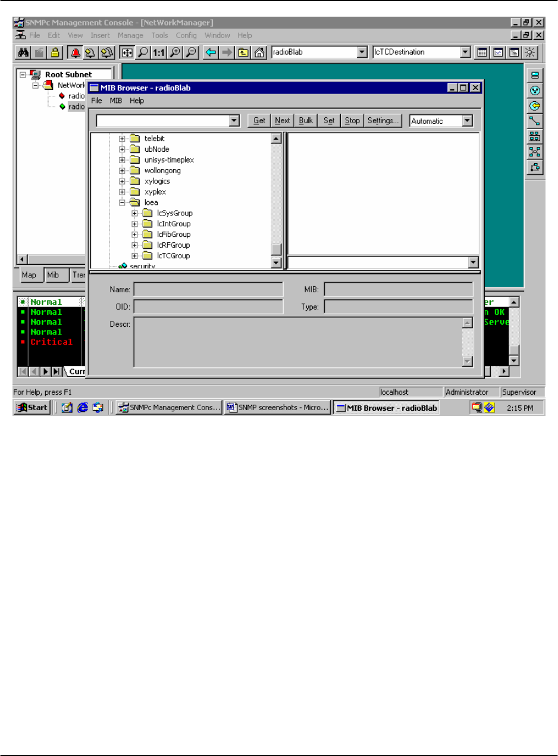This screenshot has height=756, width=558.
Task: Click MIB tree scrollbar up arrow
Action: point(276,139)
